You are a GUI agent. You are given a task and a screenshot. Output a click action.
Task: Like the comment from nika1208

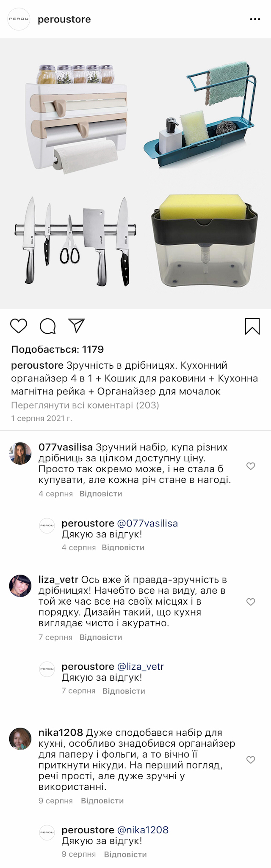click(251, 760)
